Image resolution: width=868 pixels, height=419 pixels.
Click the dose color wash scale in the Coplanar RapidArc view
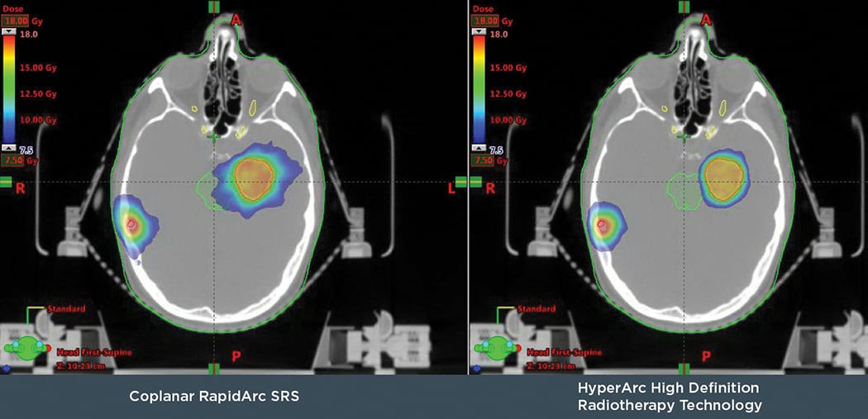[8, 89]
